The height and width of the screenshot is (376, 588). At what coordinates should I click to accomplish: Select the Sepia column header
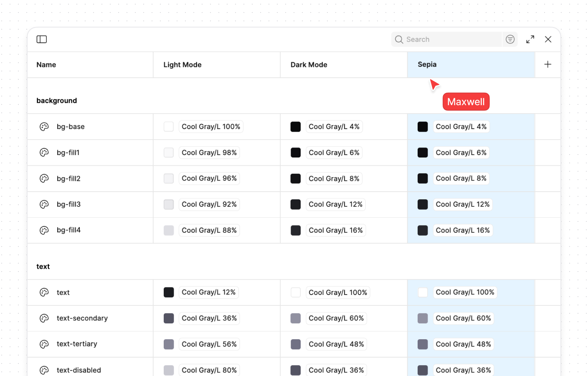click(x=427, y=64)
